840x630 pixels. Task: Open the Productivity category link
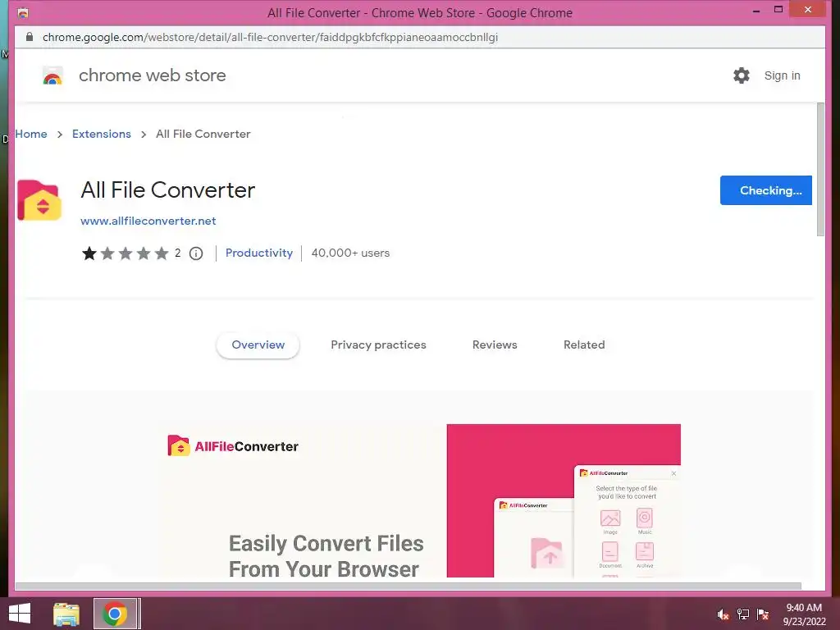point(259,253)
